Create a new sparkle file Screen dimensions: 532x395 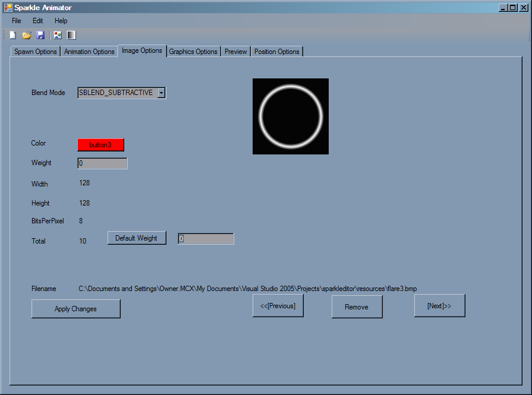coord(12,34)
